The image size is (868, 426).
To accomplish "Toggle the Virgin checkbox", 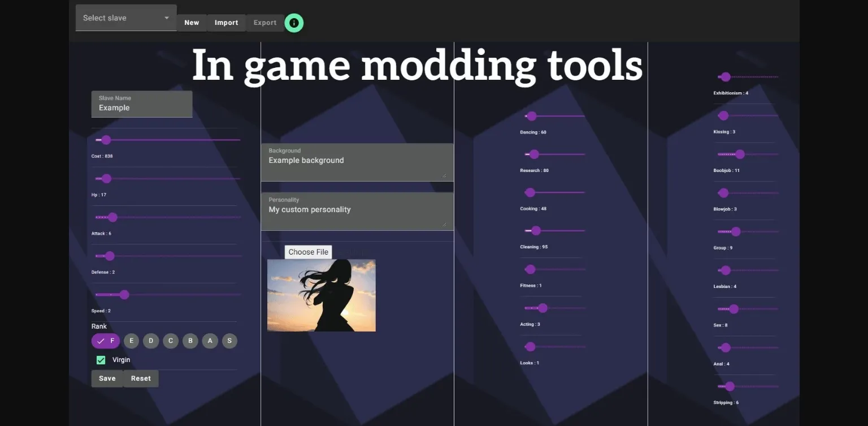I will (x=101, y=360).
